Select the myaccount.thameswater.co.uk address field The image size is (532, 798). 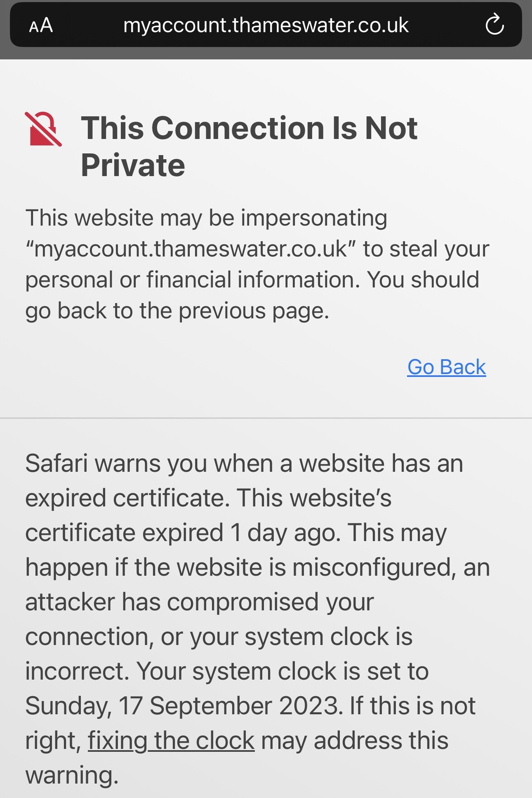(266, 25)
